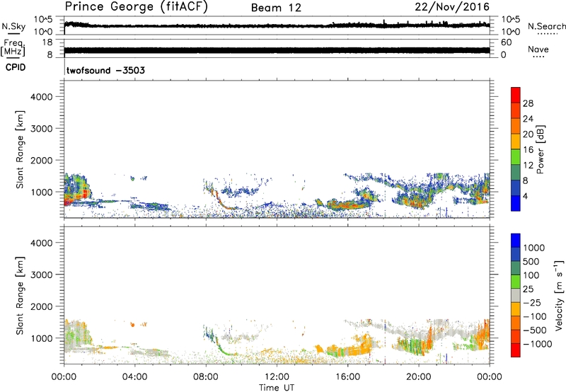Click the sky noise trace in top panel
Viewport: 566px width, 392px height.
(277, 25)
